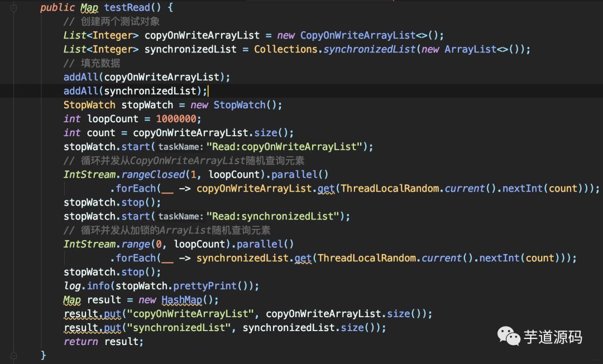The image size is (603, 364).
Task: Click the rangeClosed method call
Action: coord(153,175)
